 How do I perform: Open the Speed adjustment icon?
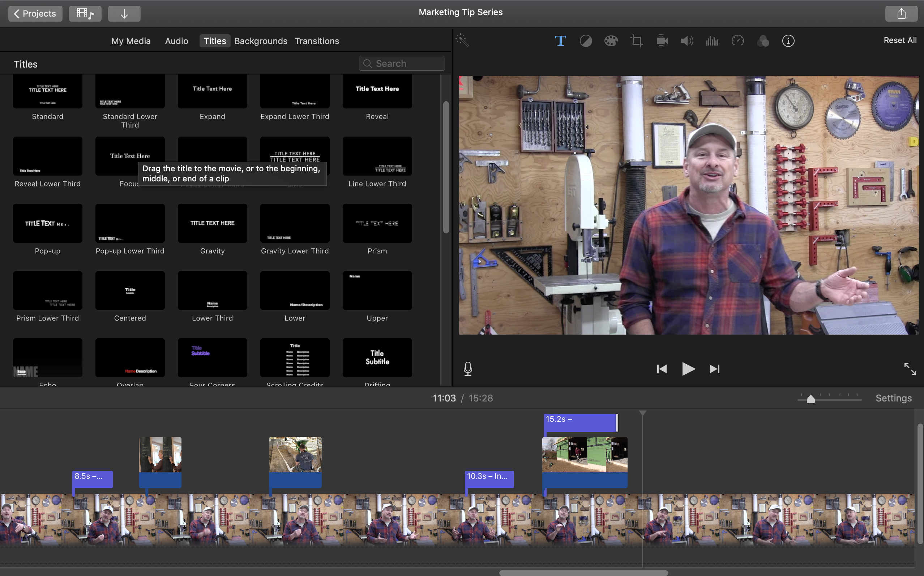[738, 41]
